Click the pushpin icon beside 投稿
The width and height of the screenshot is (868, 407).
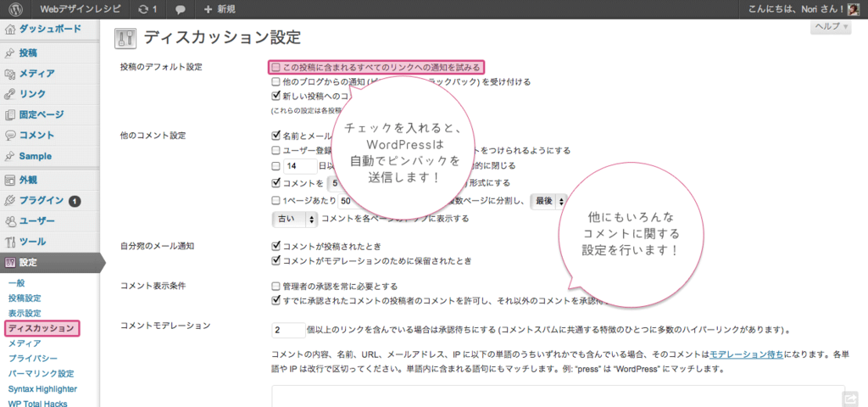[x=10, y=53]
